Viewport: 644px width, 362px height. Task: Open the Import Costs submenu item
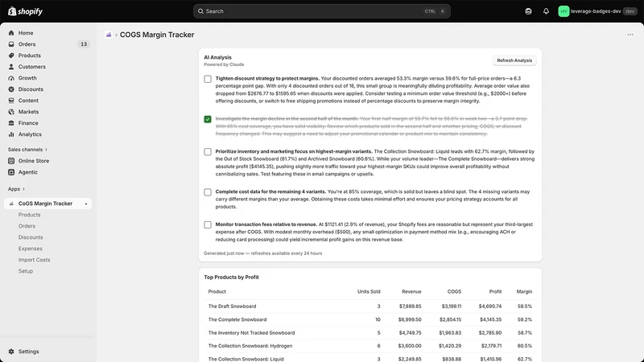coord(34,260)
